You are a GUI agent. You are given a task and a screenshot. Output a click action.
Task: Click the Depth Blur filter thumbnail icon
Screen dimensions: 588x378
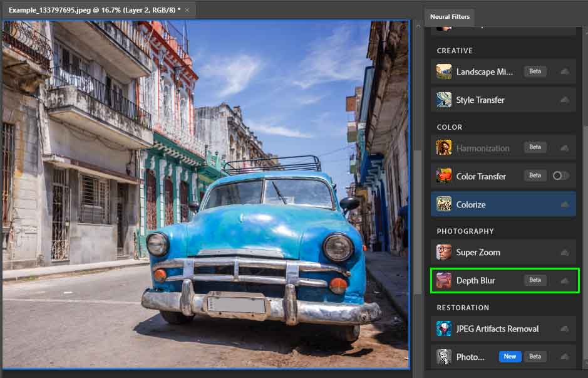pyautogui.click(x=443, y=280)
